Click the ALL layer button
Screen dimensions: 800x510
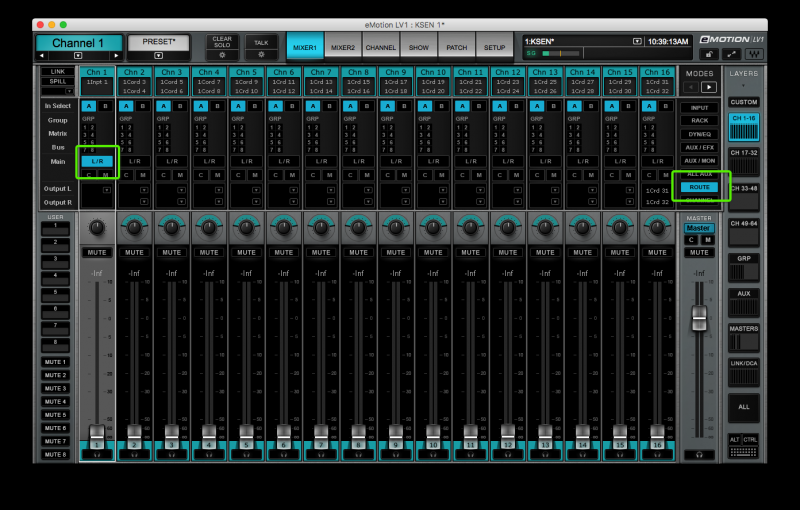coord(743,407)
